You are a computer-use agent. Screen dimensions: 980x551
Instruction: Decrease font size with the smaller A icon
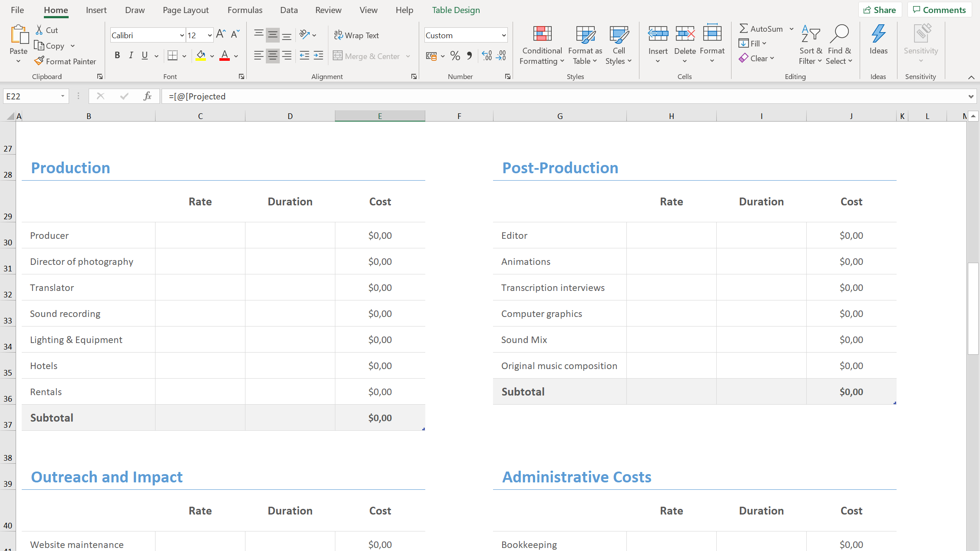235,34
